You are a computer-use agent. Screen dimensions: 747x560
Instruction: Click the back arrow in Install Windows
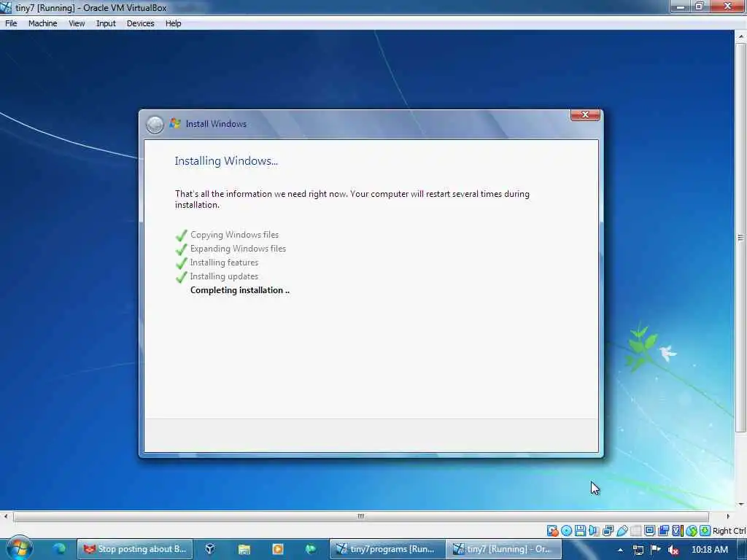tap(155, 124)
